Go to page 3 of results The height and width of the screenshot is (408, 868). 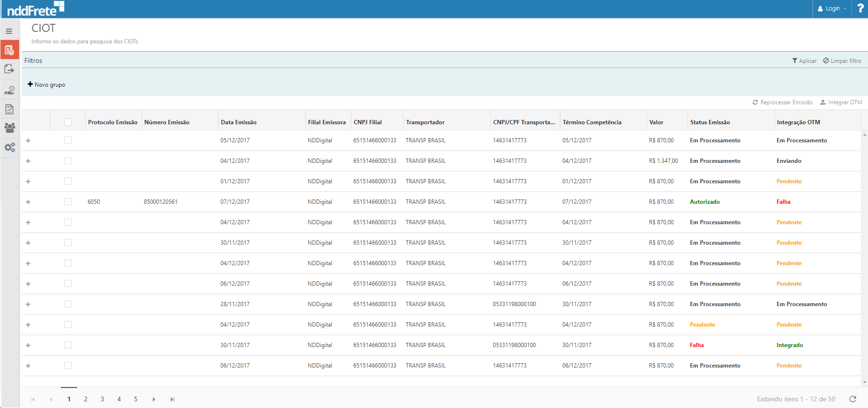coord(102,399)
